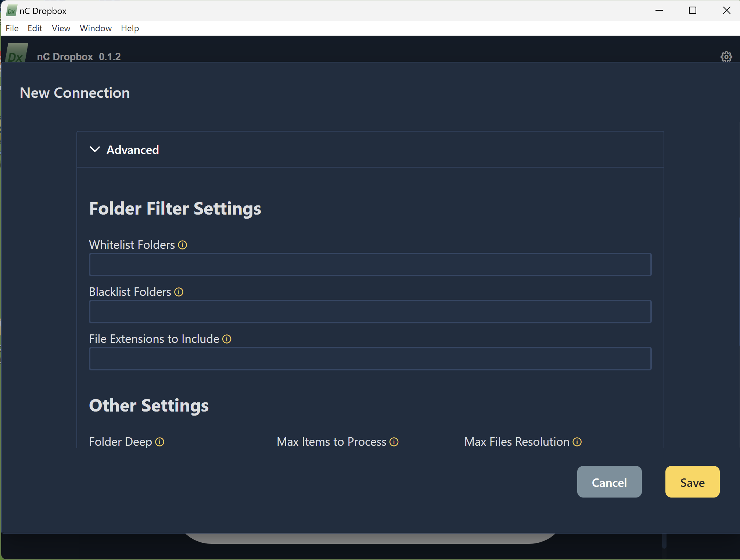Click the Advanced section header text
The width and height of the screenshot is (740, 560).
point(133,150)
